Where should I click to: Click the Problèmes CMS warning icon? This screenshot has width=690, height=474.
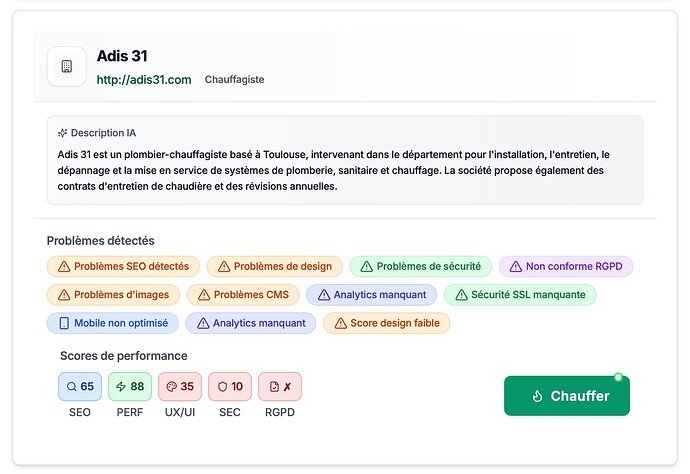coord(203,295)
